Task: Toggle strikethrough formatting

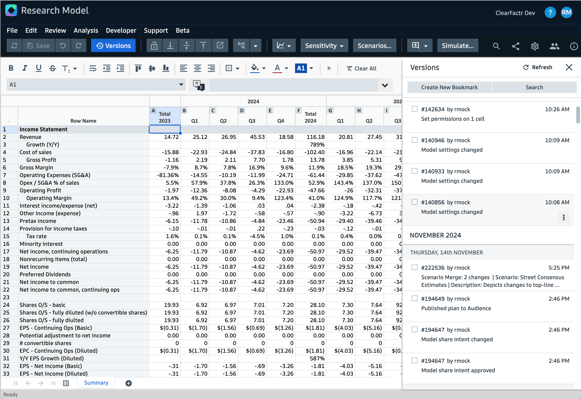Action: [x=52, y=68]
